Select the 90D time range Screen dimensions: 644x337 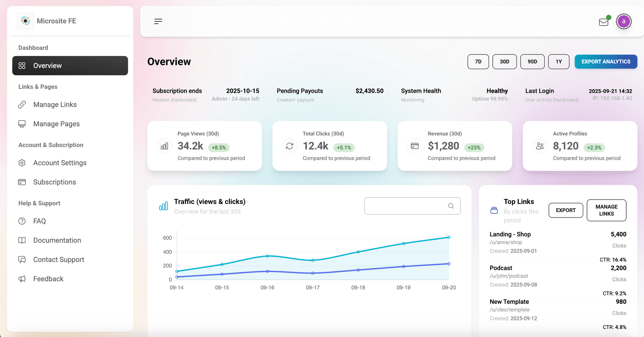coord(532,62)
